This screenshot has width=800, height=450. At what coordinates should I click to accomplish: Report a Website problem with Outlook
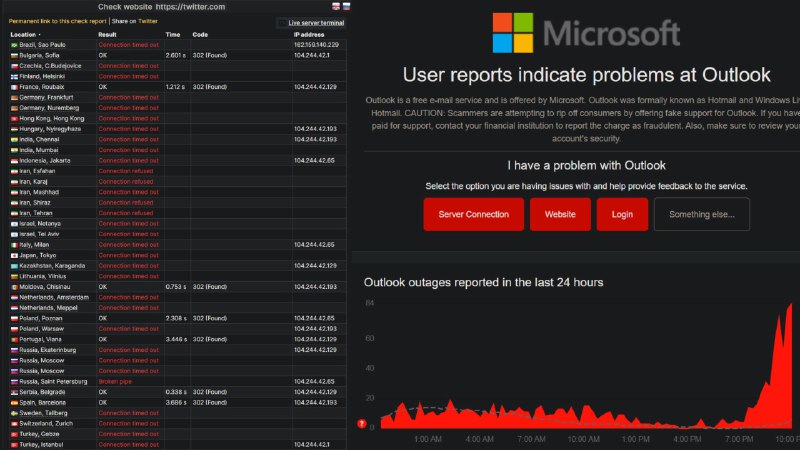coord(560,214)
